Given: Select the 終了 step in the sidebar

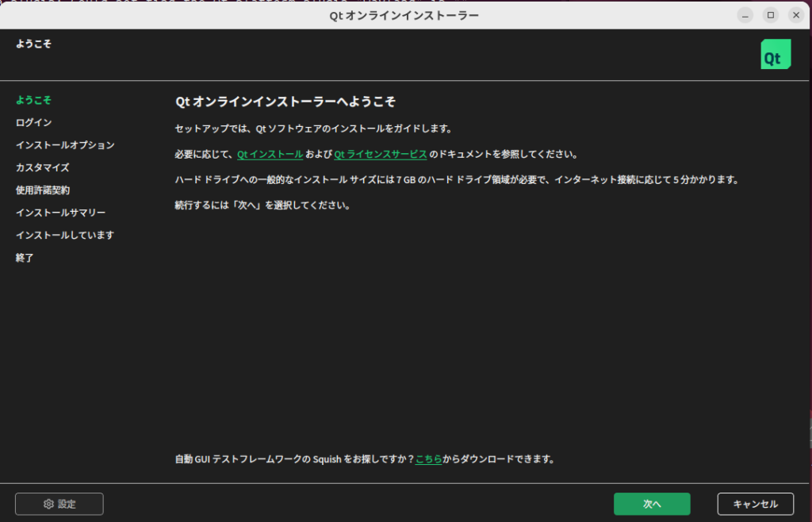Looking at the screenshot, I should pyautogui.click(x=25, y=258).
